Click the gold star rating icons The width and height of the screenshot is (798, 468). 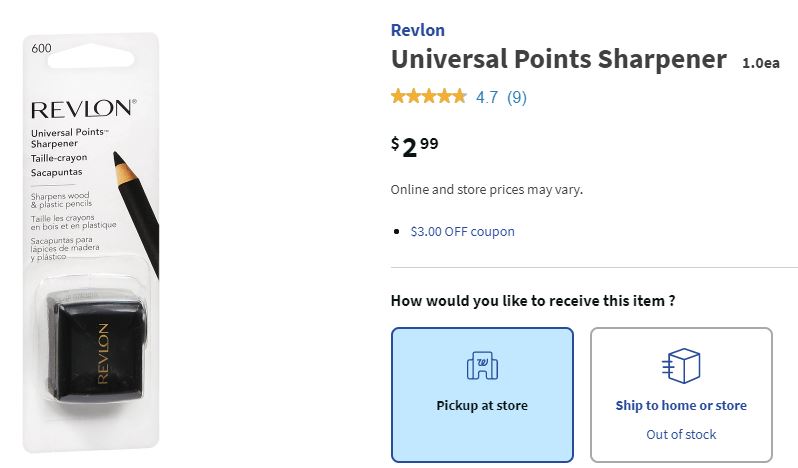coord(428,97)
